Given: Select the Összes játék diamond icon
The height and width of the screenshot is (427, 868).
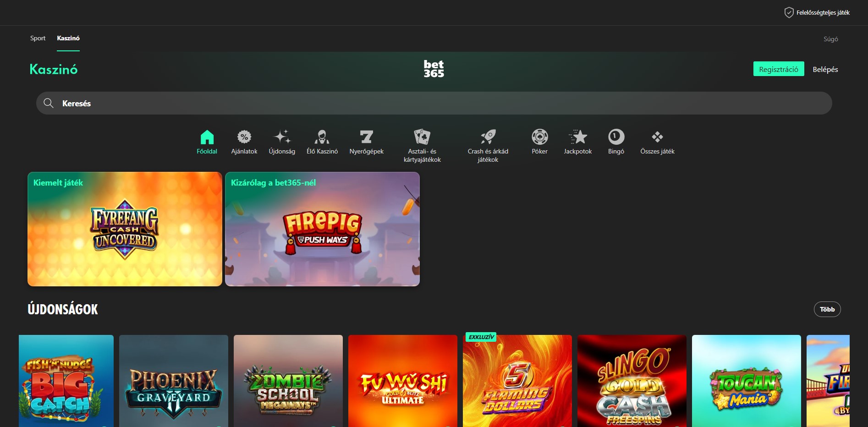Looking at the screenshot, I should [x=657, y=137].
